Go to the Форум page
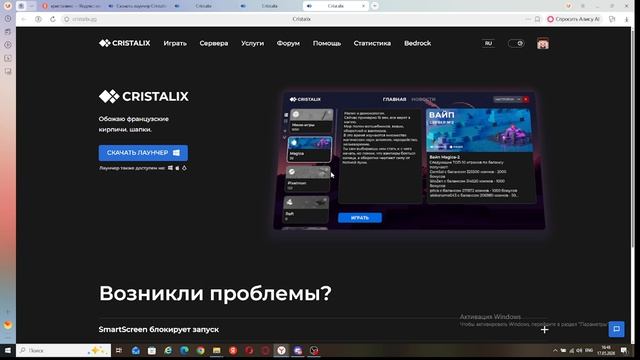640x360 pixels. [288, 43]
